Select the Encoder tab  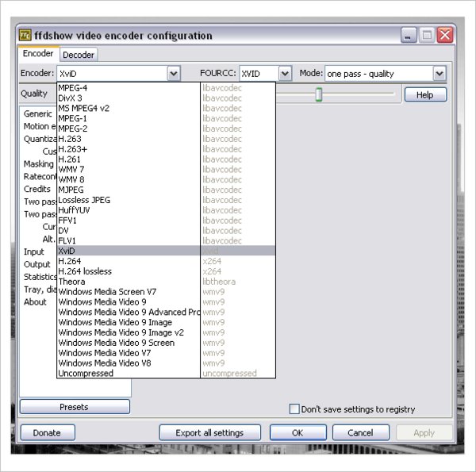pyautogui.click(x=38, y=53)
